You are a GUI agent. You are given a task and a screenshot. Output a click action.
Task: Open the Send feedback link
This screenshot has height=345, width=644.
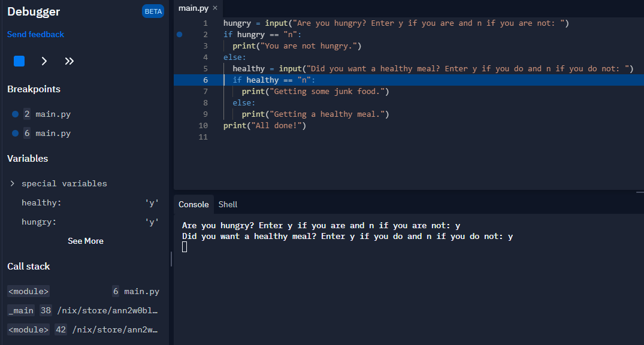click(35, 34)
